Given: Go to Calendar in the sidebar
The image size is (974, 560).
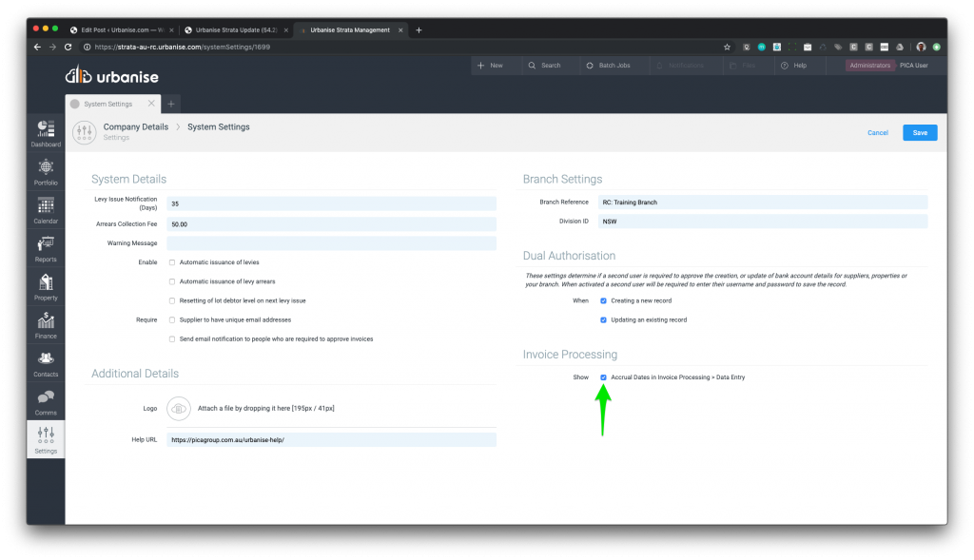Looking at the screenshot, I should [46, 209].
